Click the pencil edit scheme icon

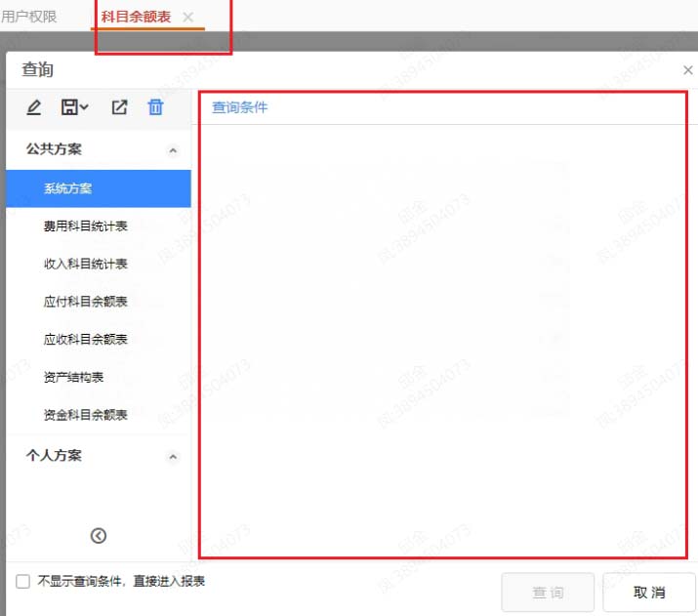34,107
